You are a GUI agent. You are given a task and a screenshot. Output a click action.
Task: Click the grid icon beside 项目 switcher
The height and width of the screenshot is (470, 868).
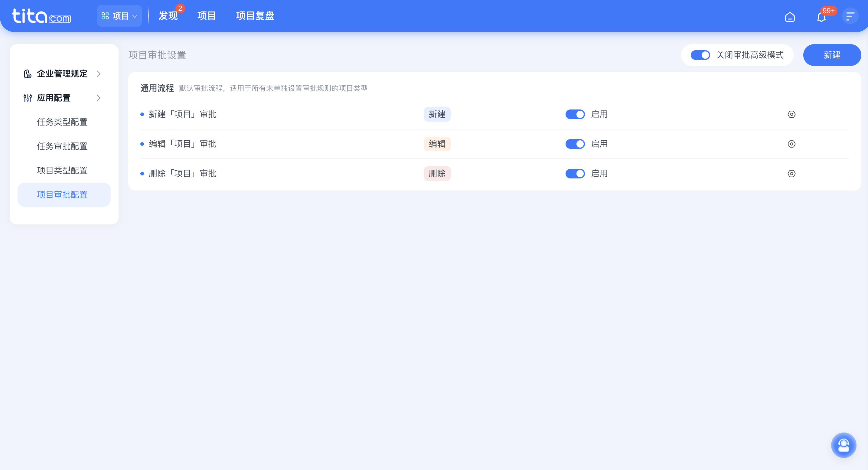[x=105, y=15]
